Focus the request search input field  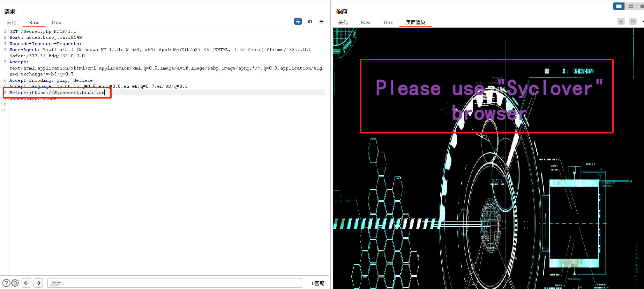[x=175, y=283]
